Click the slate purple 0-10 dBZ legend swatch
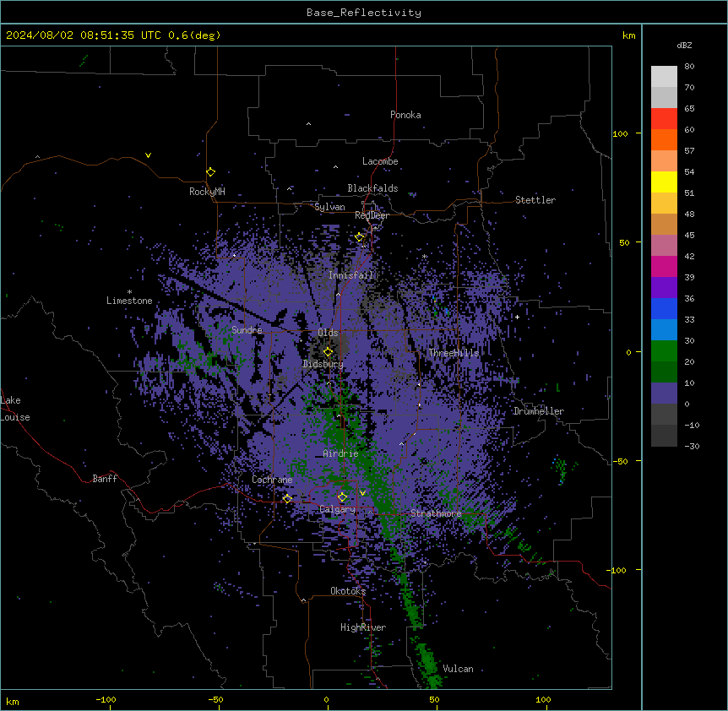The width and height of the screenshot is (728, 711). pos(664,393)
